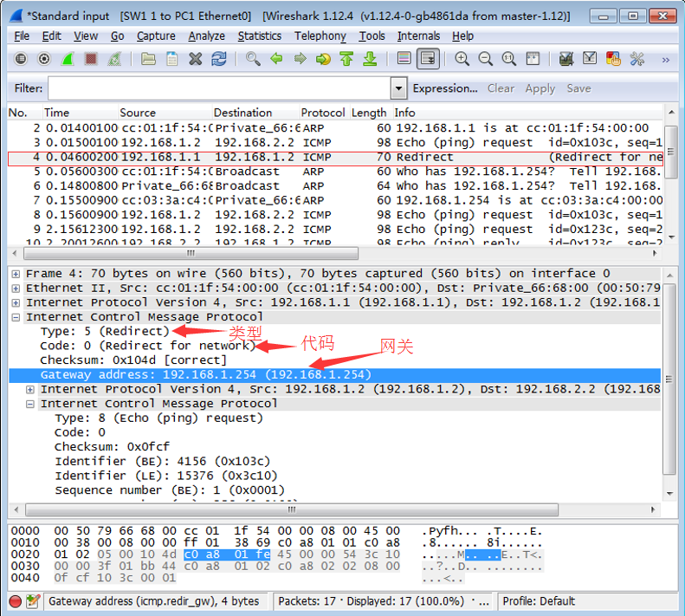The image size is (685, 616).
Task: Click the Profile: Default status entry
Action: tap(539, 601)
